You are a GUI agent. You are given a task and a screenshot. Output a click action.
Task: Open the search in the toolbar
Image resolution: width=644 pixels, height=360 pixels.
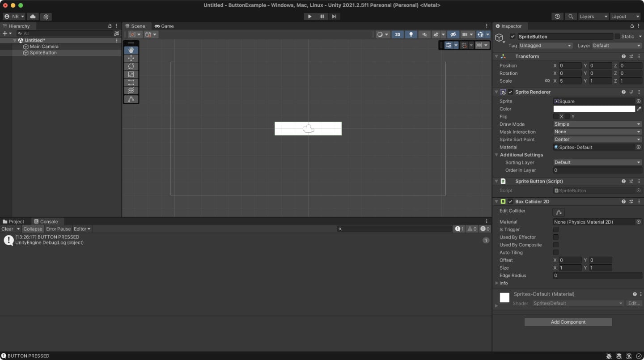(571, 17)
